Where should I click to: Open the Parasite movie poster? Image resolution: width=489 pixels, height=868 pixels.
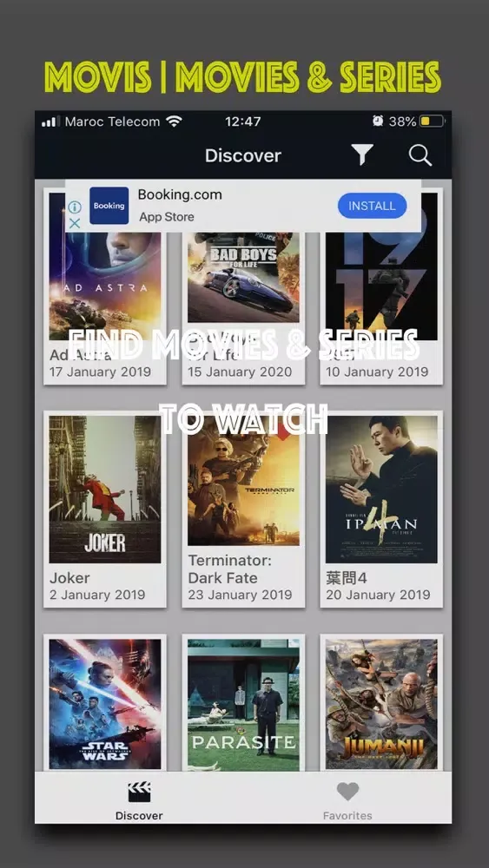pyautogui.click(x=243, y=704)
